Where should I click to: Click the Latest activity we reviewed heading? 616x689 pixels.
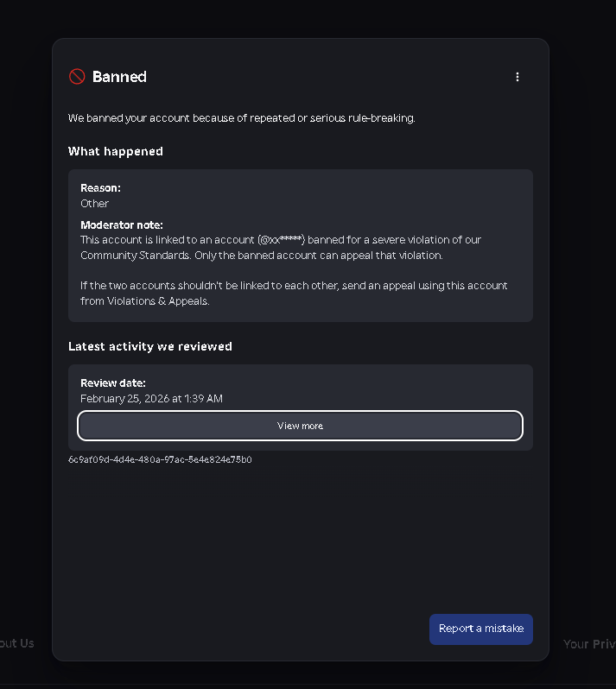[150, 346]
